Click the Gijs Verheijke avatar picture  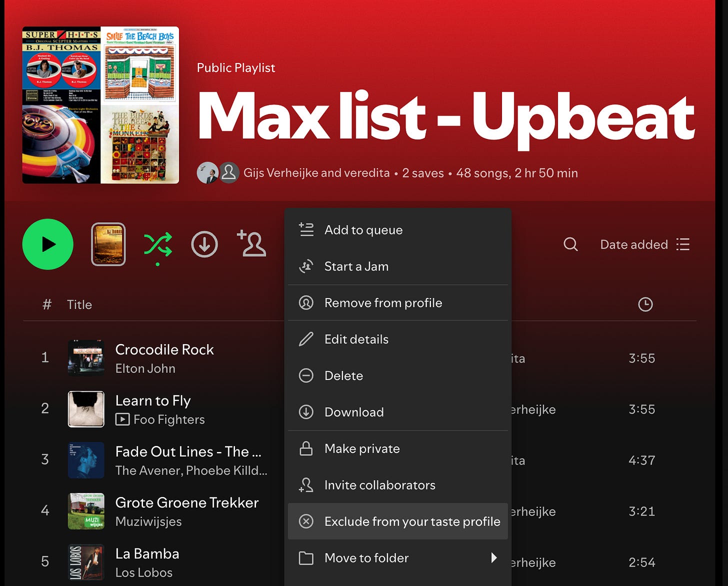pyautogui.click(x=207, y=173)
